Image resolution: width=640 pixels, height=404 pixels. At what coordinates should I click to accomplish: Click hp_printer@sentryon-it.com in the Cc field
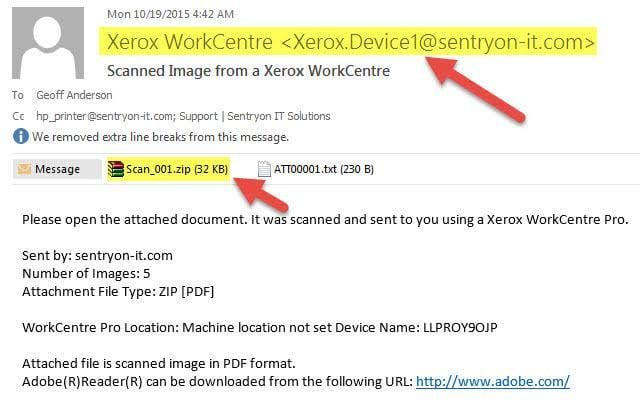tap(105, 116)
